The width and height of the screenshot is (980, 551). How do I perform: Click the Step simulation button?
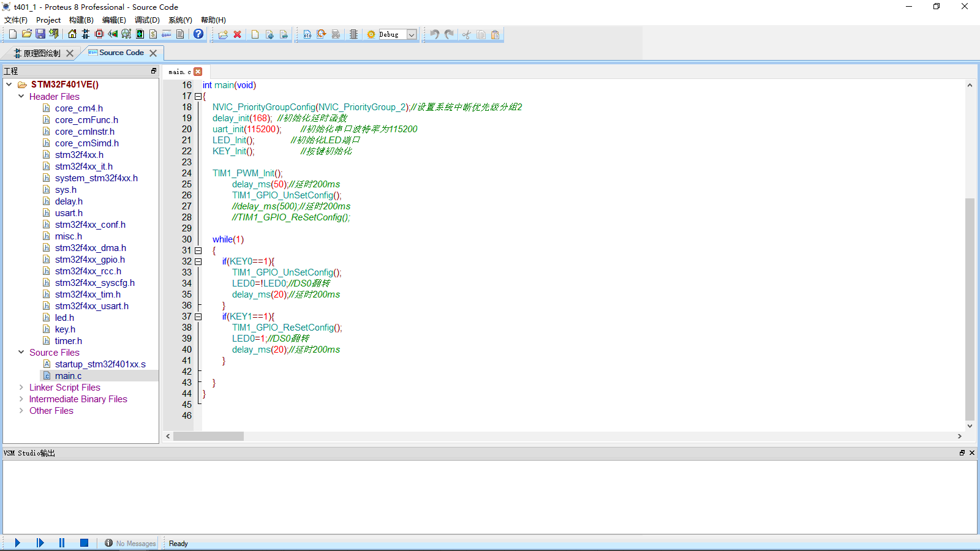40,543
